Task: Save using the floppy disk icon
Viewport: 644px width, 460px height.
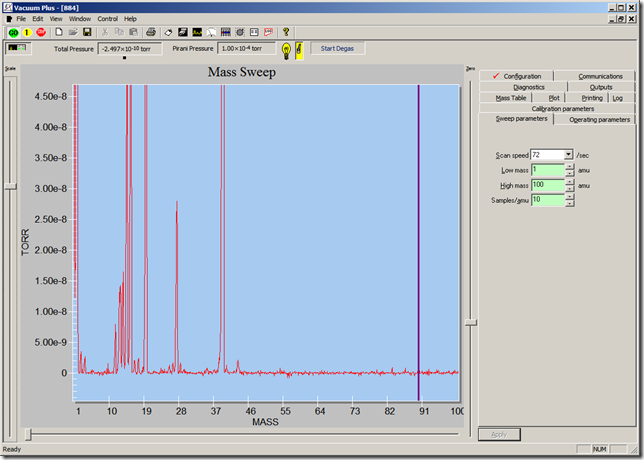Action: (87, 32)
